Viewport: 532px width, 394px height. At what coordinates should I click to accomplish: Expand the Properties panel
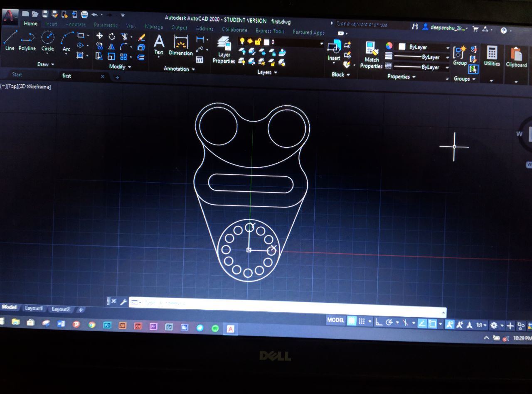(x=401, y=76)
